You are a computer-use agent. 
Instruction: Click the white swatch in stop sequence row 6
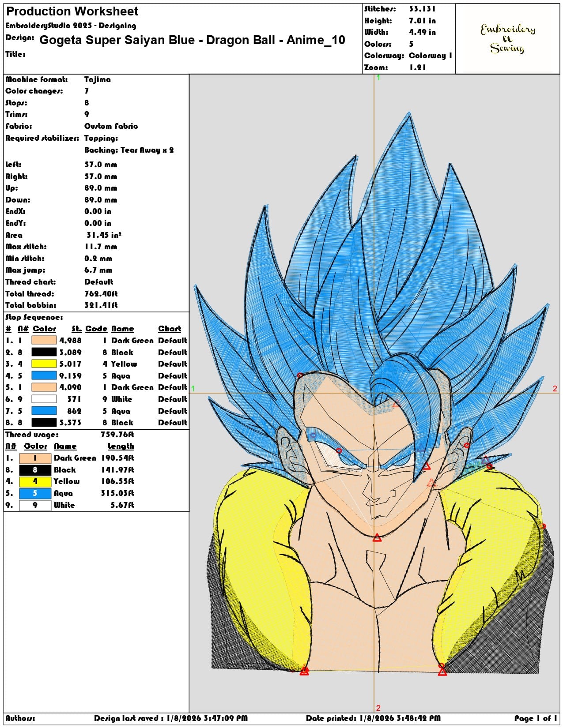pos(44,399)
